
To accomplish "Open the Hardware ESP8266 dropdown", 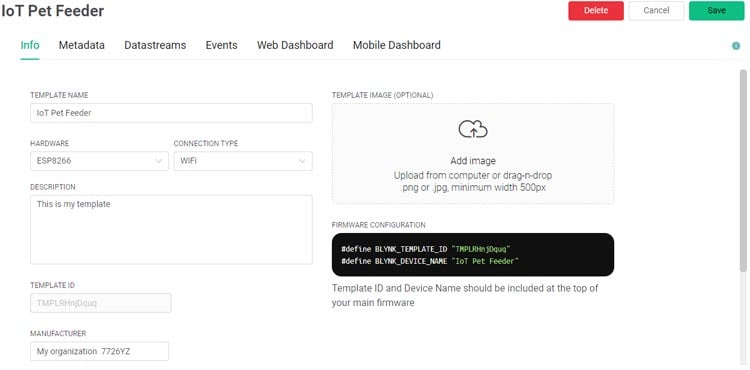I will [99, 161].
